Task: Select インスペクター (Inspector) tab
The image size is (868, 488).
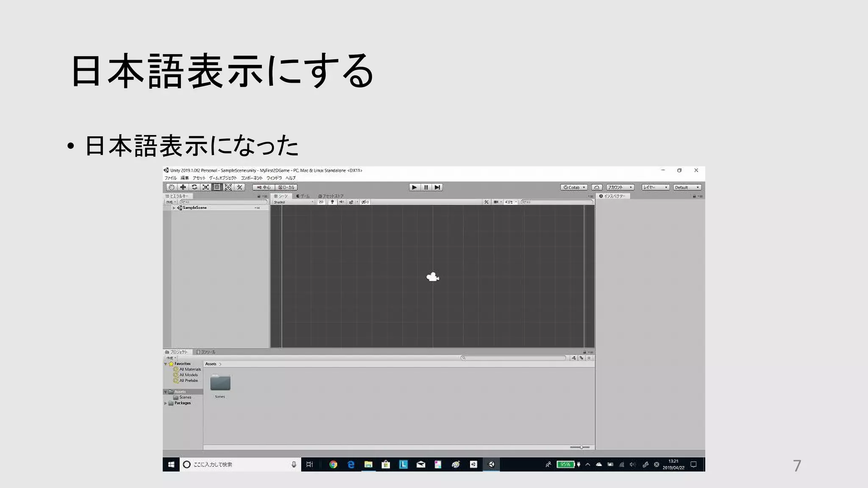Action: (612, 196)
